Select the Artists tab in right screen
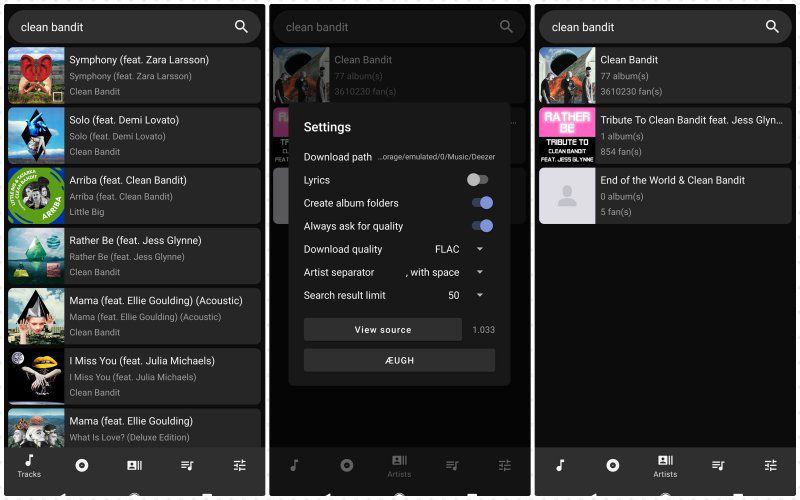This screenshot has height=500, width=800. coord(665,466)
